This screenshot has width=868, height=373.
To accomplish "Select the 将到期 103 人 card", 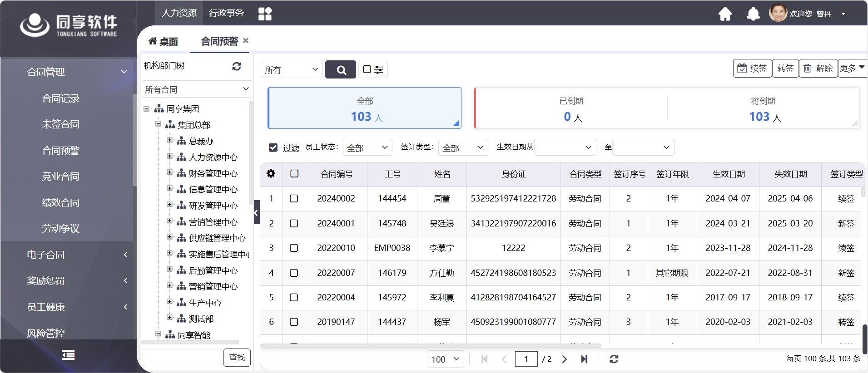I will pos(763,108).
